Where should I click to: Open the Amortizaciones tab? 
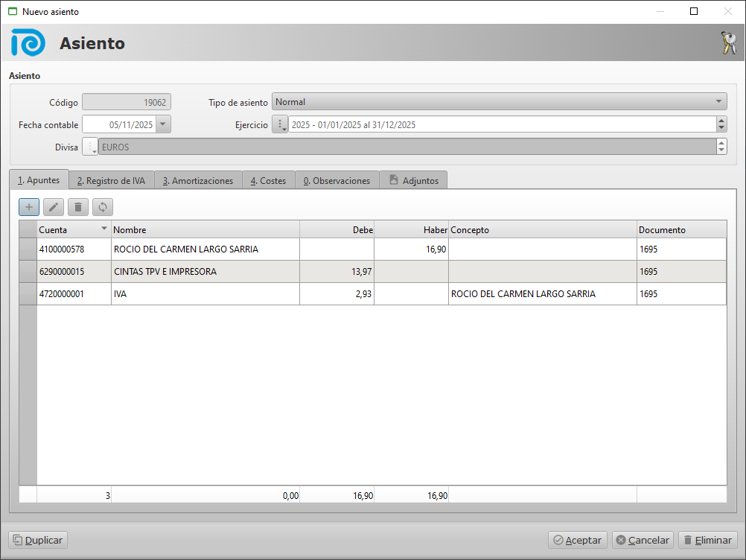coord(198,181)
